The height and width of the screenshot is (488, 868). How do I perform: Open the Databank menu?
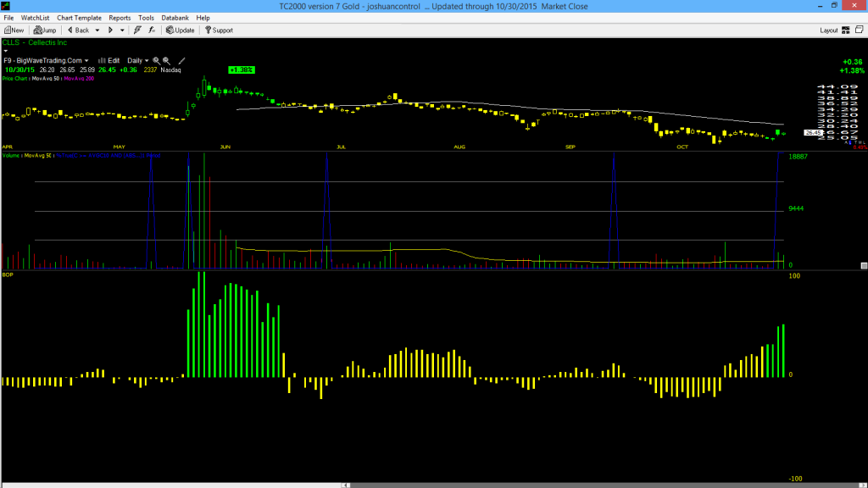175,18
